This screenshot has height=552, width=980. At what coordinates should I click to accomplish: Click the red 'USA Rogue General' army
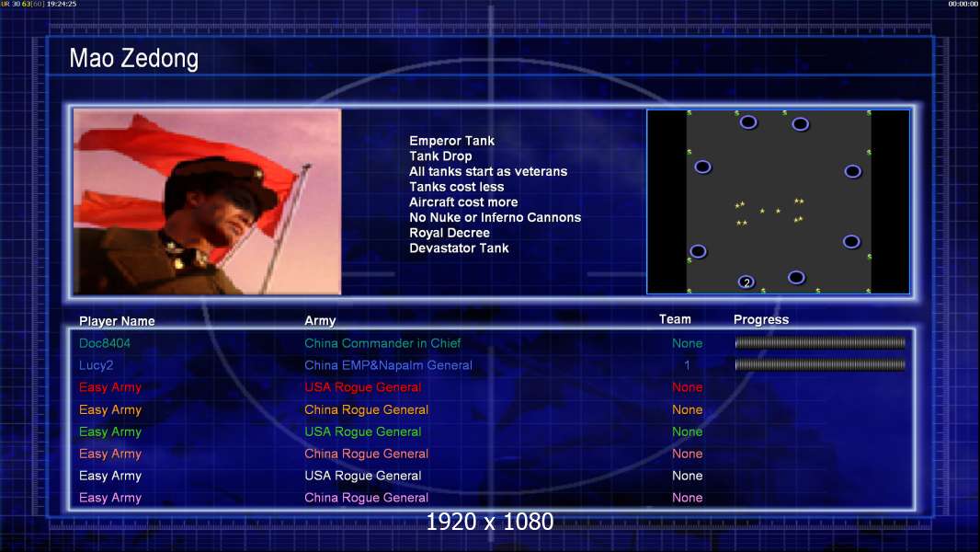click(362, 387)
